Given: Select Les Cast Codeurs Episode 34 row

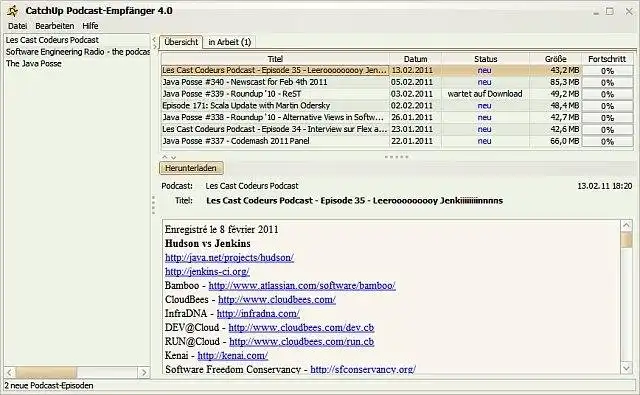Looking at the screenshot, I should 397,129.
